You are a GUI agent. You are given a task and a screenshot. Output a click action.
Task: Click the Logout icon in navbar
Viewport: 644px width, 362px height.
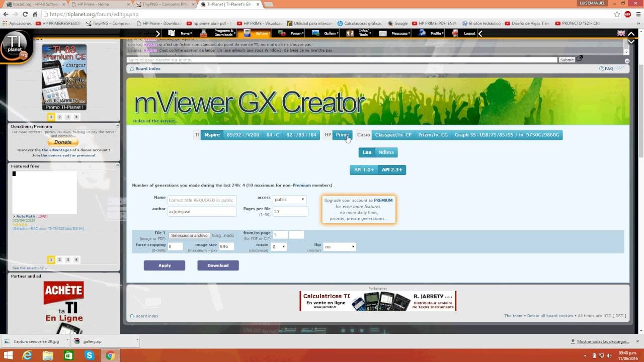pyautogui.click(x=455, y=33)
